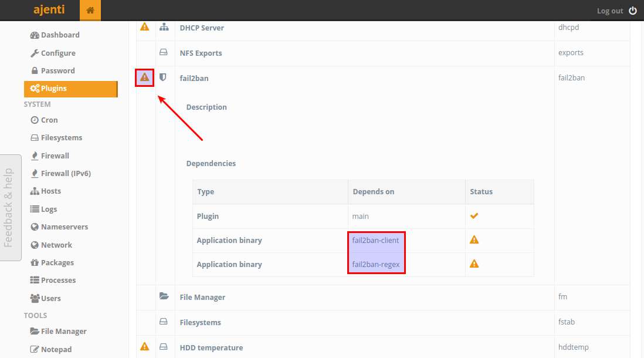
Task: Collapse the fail2ban plugin row
Action: coord(194,78)
